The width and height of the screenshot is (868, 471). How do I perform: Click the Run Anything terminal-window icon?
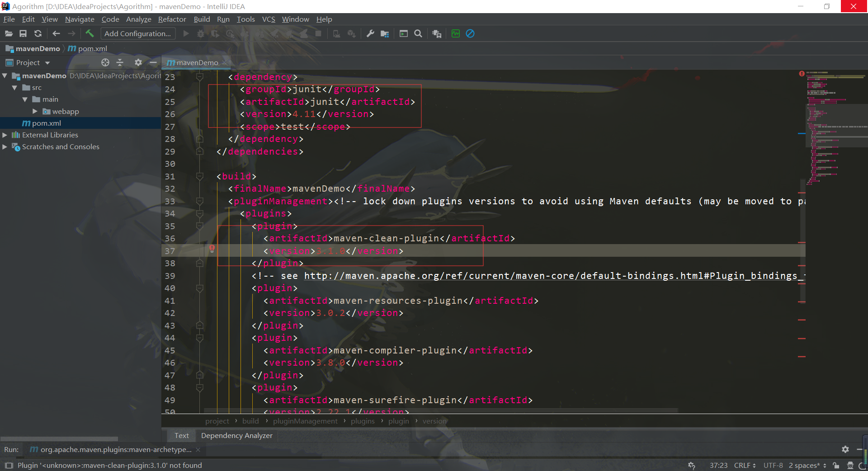click(x=404, y=33)
